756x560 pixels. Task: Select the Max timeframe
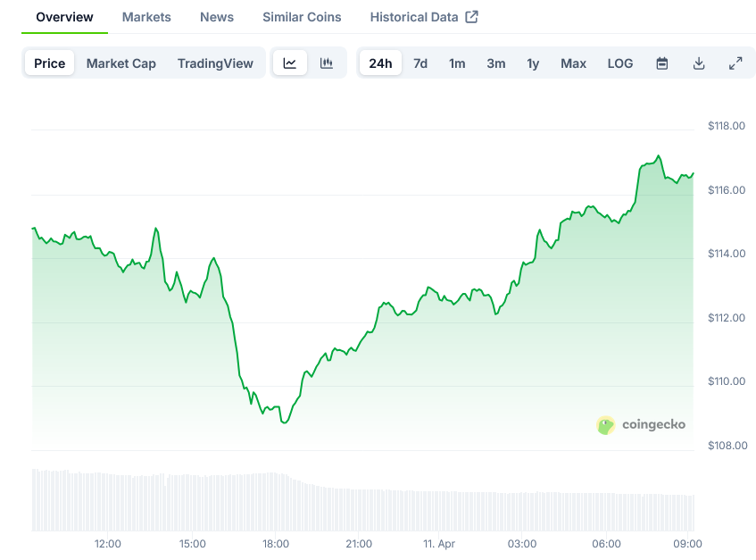tap(573, 63)
